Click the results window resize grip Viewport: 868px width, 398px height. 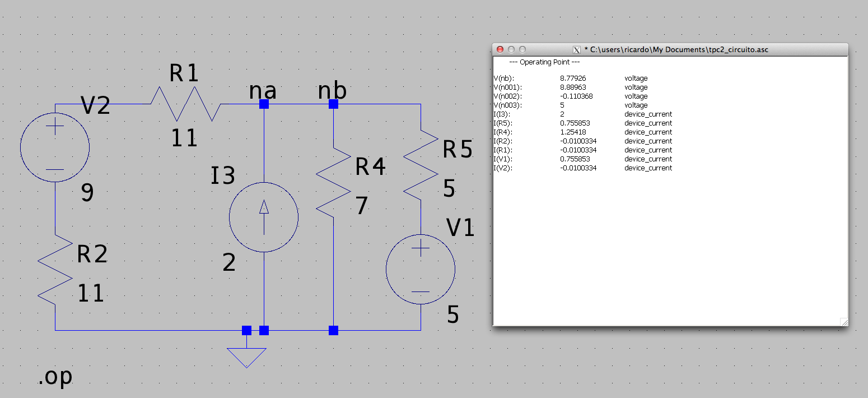[x=844, y=322]
